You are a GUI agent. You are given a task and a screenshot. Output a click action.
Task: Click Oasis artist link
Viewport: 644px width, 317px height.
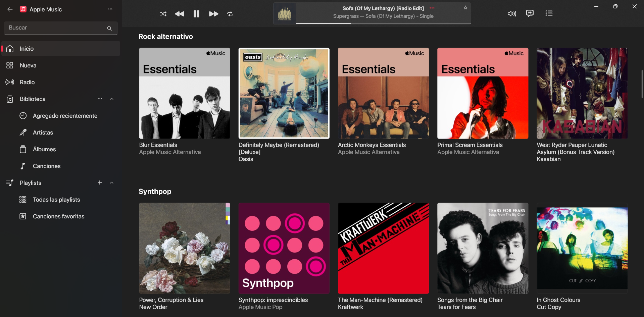pos(246,159)
